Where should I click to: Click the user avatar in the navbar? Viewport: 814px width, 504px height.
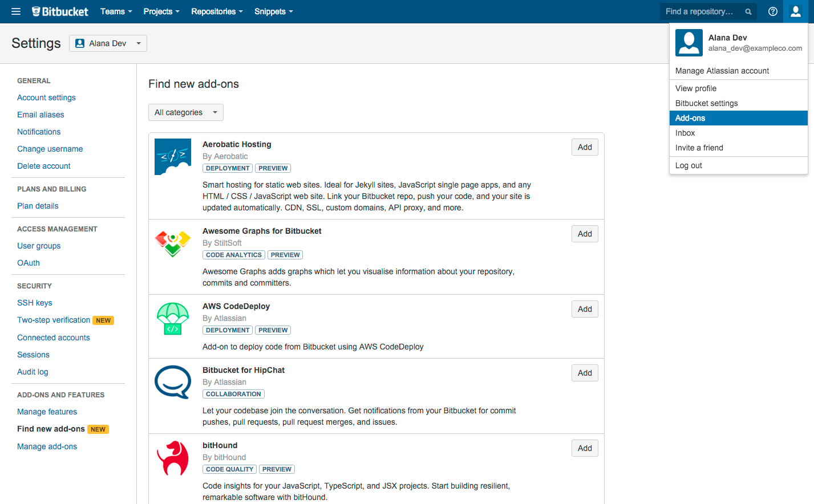[x=796, y=11]
